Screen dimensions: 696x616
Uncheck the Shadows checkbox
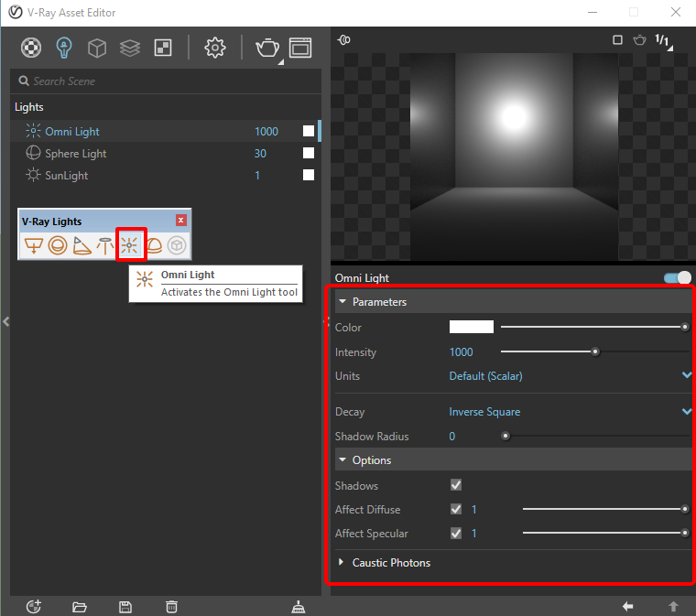[x=456, y=485]
